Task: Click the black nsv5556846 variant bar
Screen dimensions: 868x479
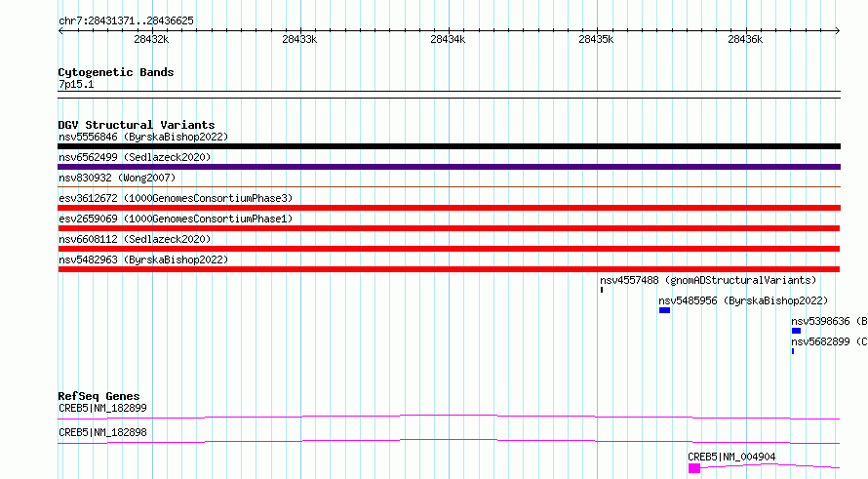Action: (449, 146)
